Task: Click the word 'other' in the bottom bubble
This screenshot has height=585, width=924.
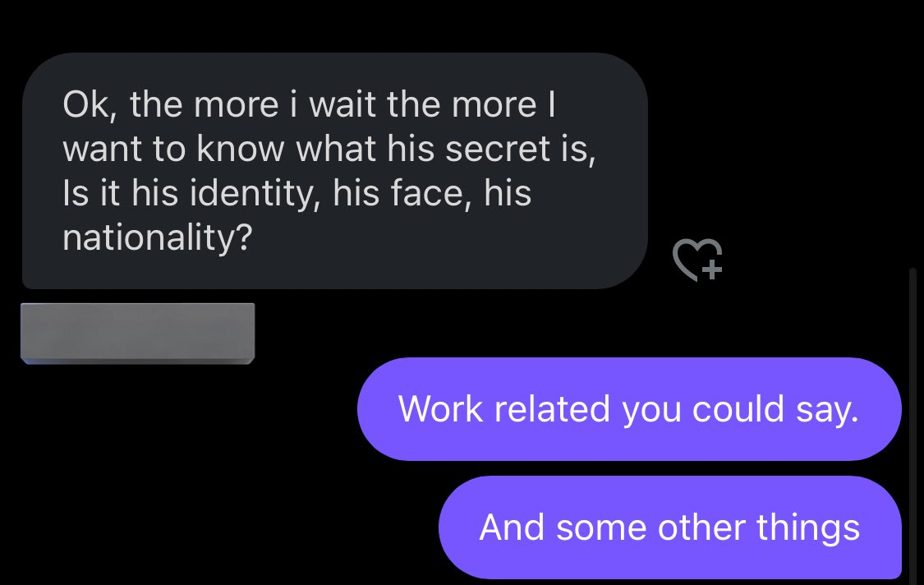Action: point(701,527)
